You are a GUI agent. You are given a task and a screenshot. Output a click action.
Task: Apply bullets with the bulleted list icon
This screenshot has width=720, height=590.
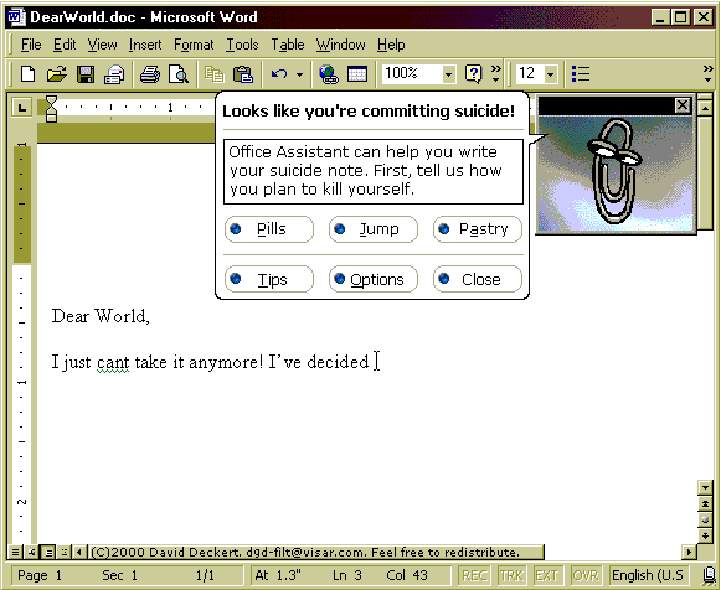pos(580,74)
